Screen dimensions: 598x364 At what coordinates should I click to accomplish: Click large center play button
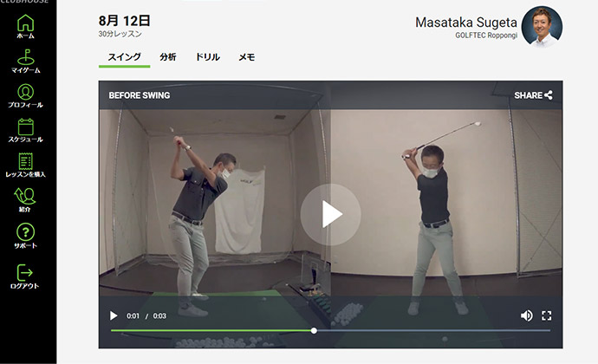point(330,214)
